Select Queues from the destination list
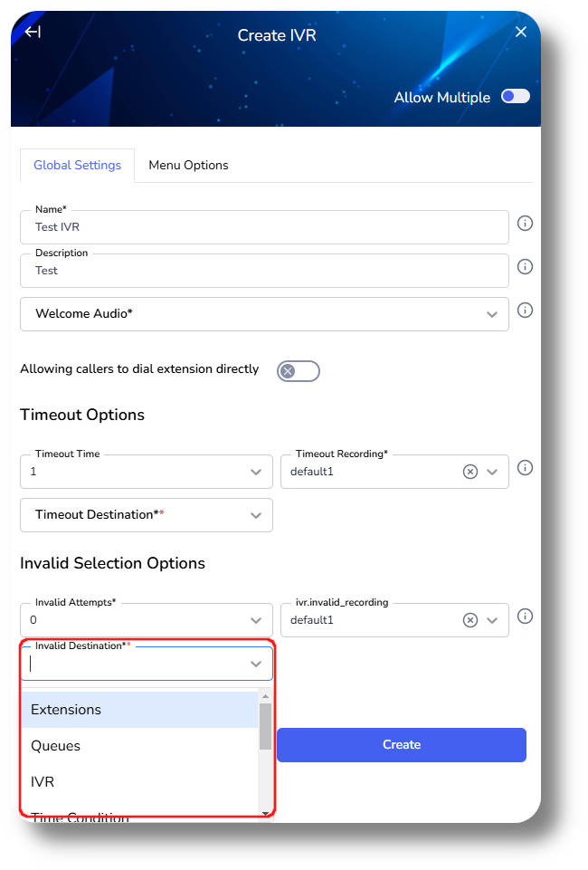The height and width of the screenshot is (870, 588). point(55,746)
